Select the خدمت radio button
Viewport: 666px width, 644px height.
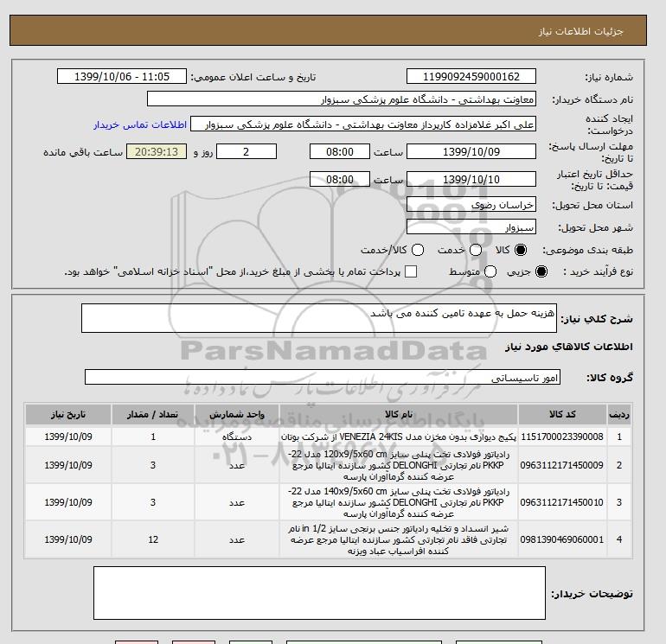(x=476, y=250)
